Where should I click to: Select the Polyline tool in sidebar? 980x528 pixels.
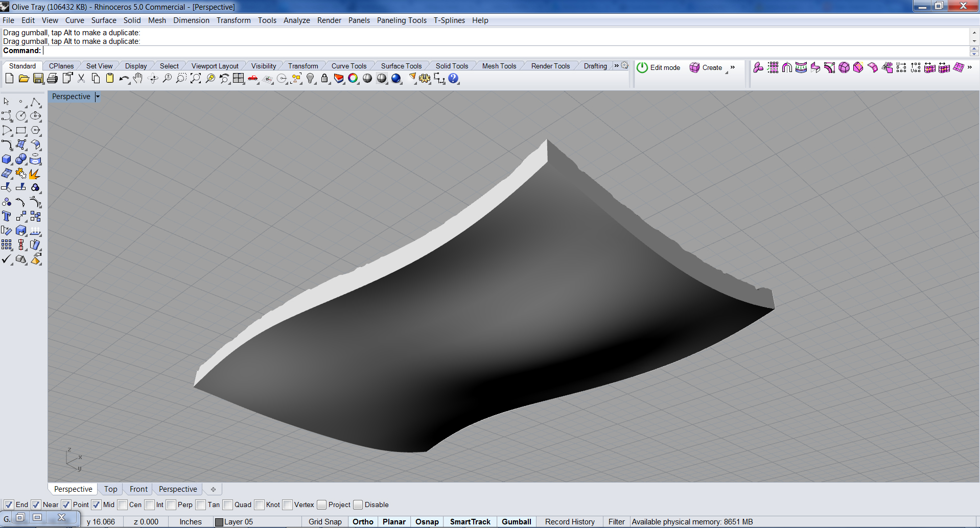click(35, 102)
